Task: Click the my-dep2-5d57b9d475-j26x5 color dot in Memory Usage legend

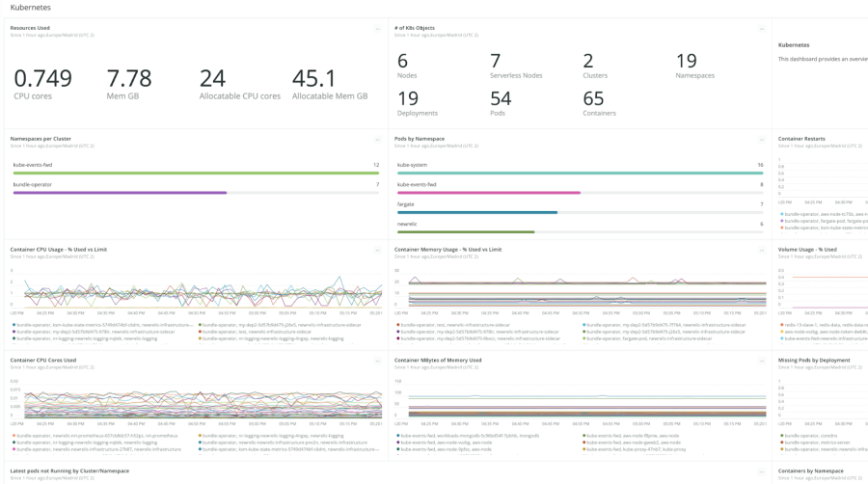Action: pos(584,332)
